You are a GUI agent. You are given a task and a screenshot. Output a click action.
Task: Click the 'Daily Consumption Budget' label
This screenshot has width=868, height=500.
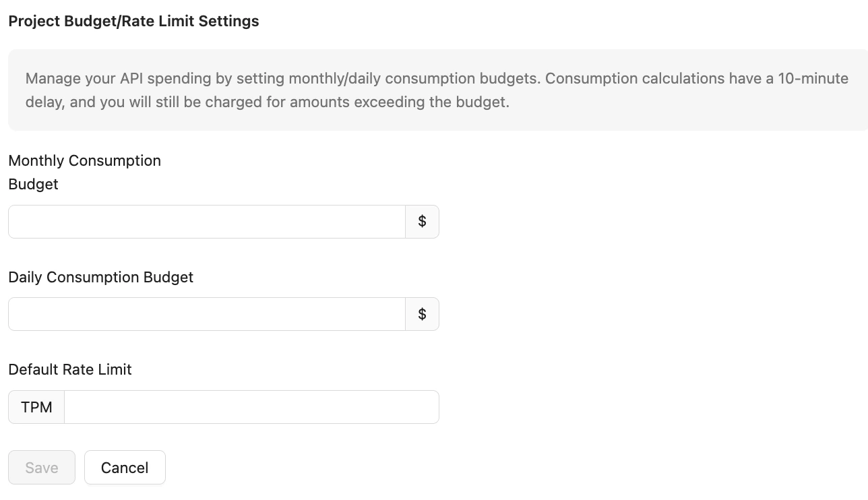[100, 277]
